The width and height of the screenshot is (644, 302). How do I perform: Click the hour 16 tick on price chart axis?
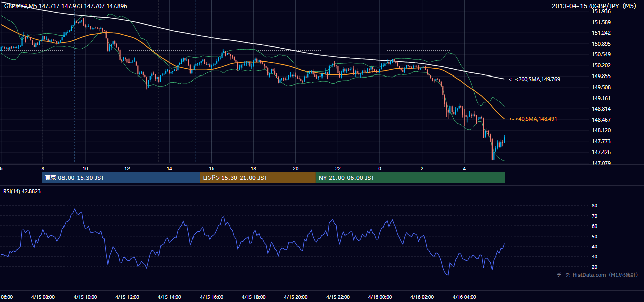(x=212, y=168)
